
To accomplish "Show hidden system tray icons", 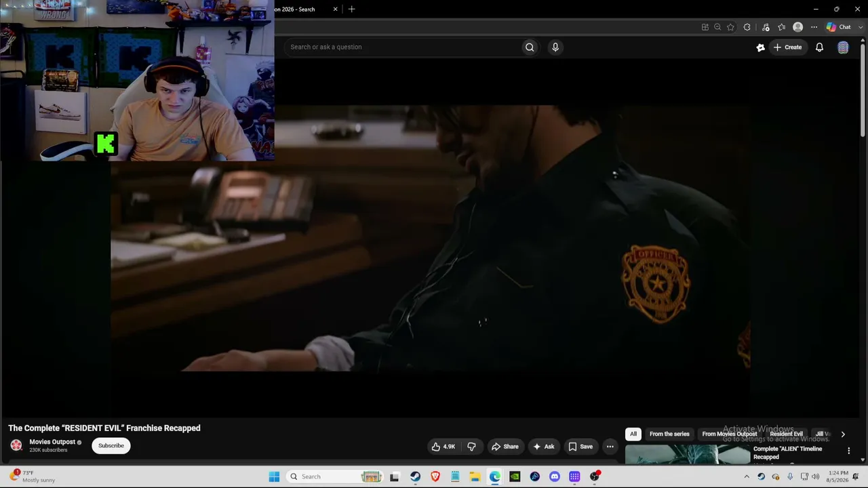I will point(747,476).
